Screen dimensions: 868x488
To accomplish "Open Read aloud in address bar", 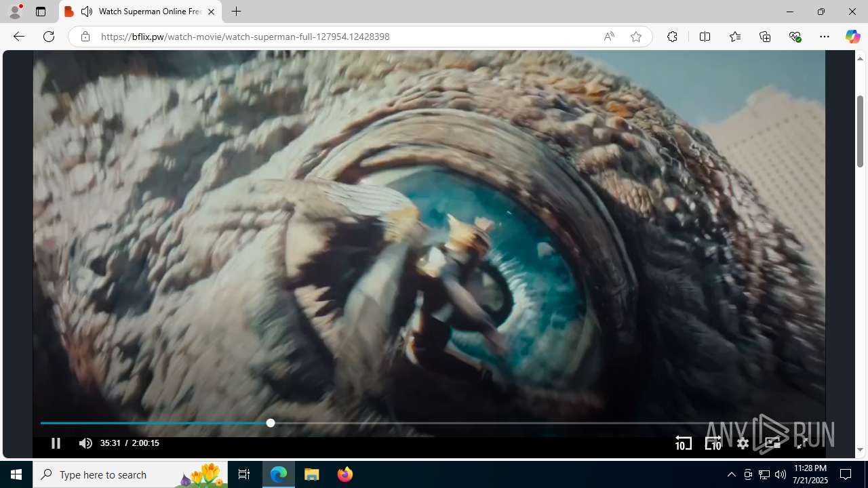I will (609, 37).
